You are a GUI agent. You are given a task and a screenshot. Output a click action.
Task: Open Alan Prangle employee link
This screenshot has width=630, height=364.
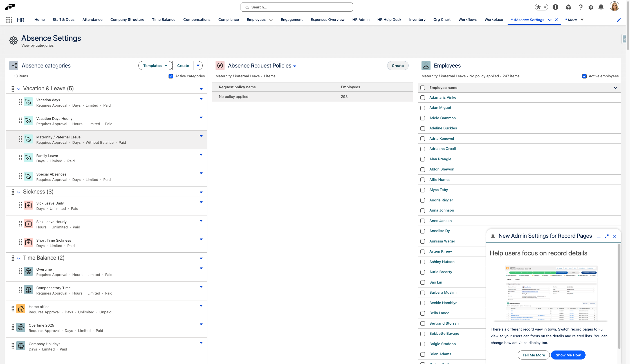(x=440, y=159)
